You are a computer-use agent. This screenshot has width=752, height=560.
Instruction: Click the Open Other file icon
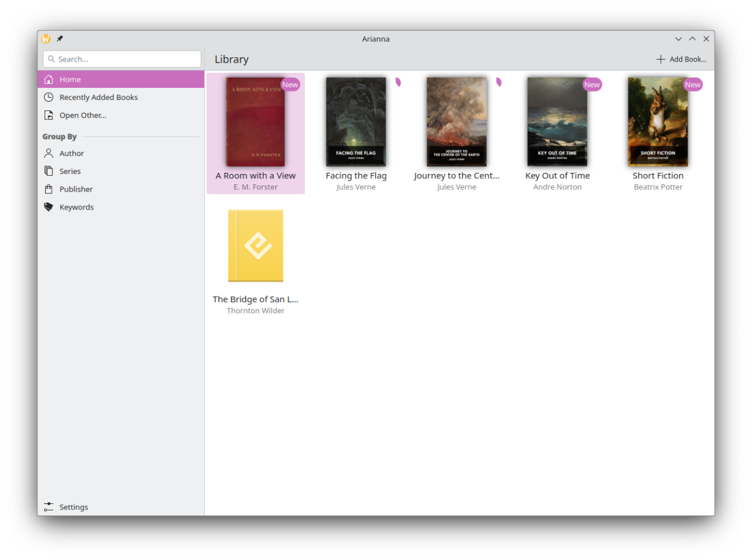click(49, 116)
